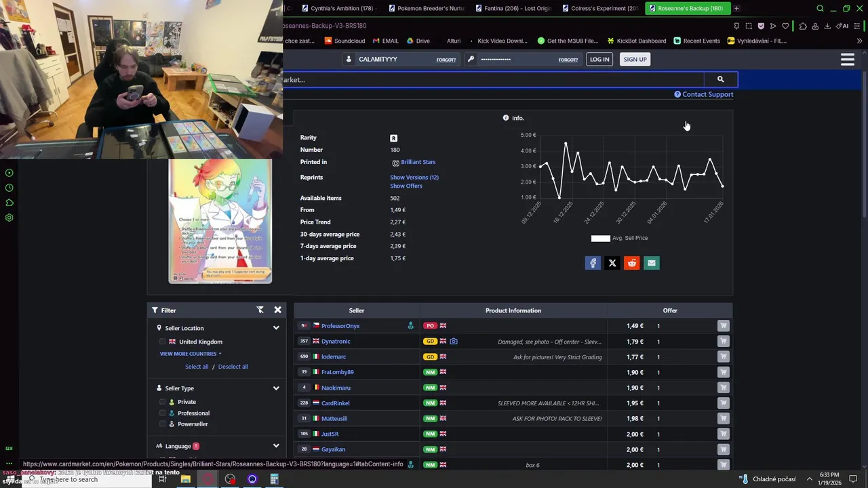Close the Filter panel
This screenshot has width=868, height=488.
(277, 310)
